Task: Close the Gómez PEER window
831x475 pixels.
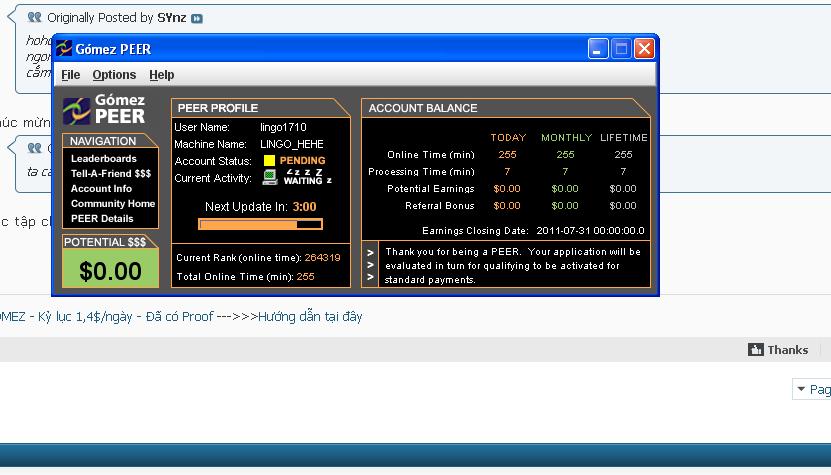Action: 644,49
